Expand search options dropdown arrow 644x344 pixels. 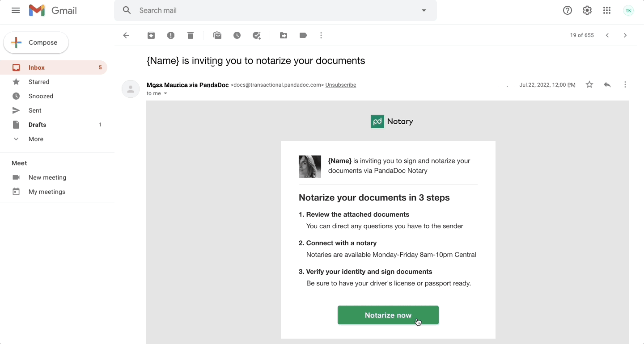click(x=424, y=10)
